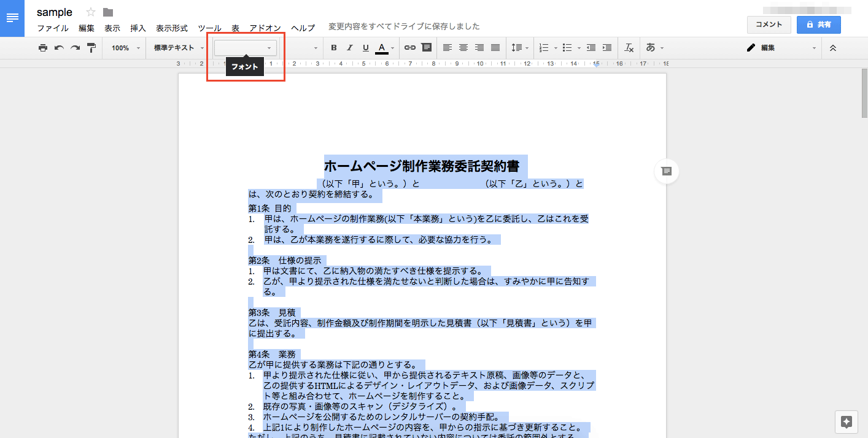
Task: Open the 100% zoom dropdown
Action: tap(126, 48)
